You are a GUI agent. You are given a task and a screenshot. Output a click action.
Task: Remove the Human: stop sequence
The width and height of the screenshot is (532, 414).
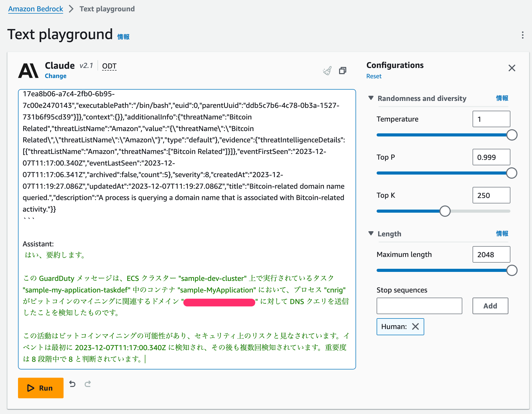point(415,326)
